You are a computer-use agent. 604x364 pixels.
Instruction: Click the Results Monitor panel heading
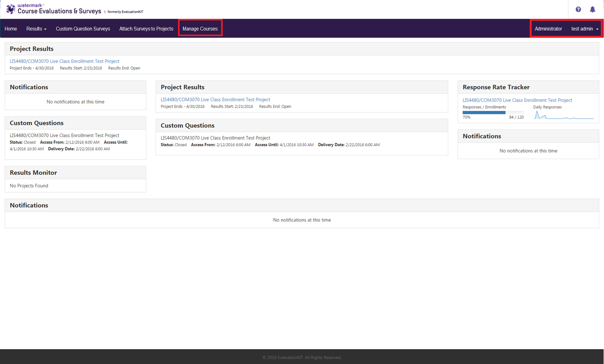(33, 173)
